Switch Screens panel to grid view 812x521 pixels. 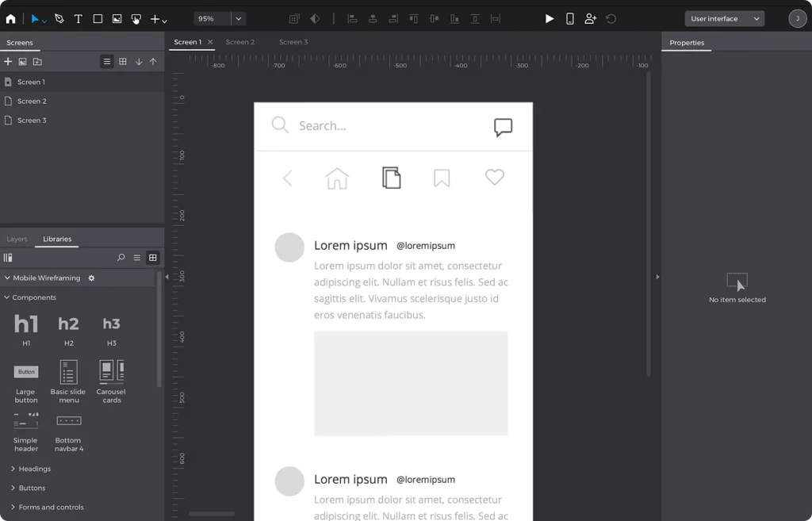pos(123,62)
